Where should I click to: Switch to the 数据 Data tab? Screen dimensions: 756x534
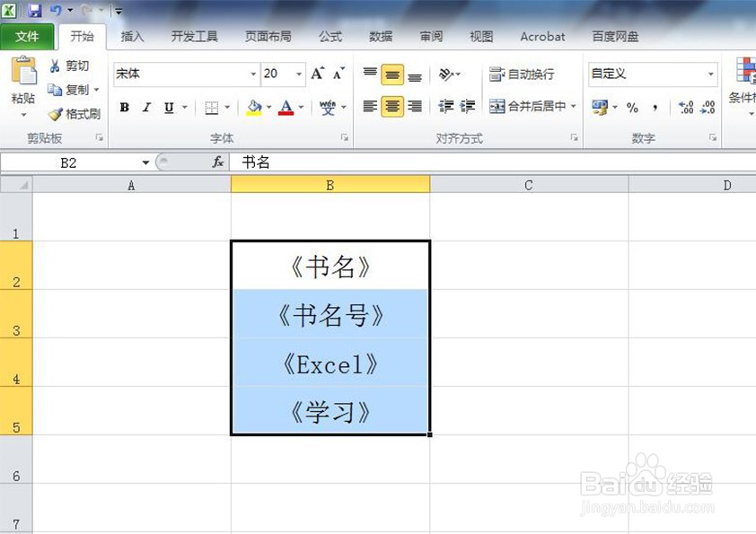click(x=381, y=37)
